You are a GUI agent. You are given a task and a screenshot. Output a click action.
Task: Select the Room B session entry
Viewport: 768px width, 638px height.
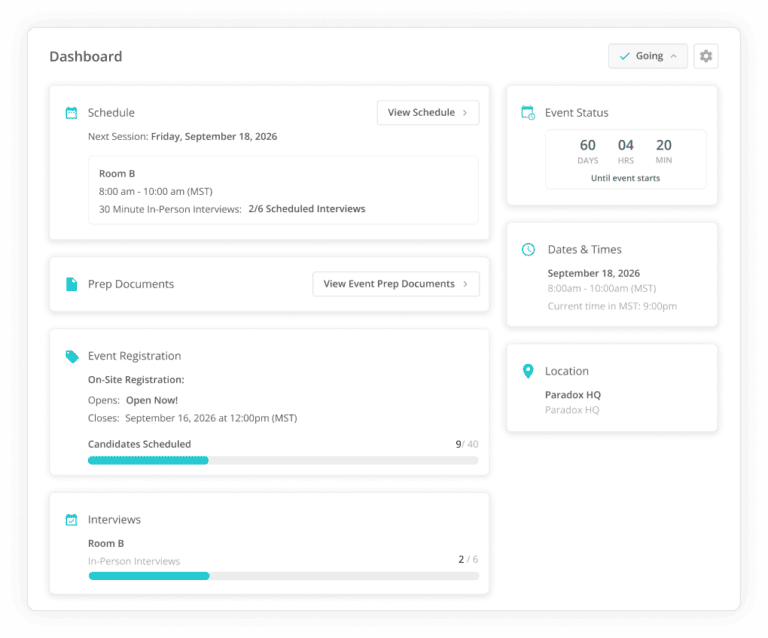tap(283, 190)
